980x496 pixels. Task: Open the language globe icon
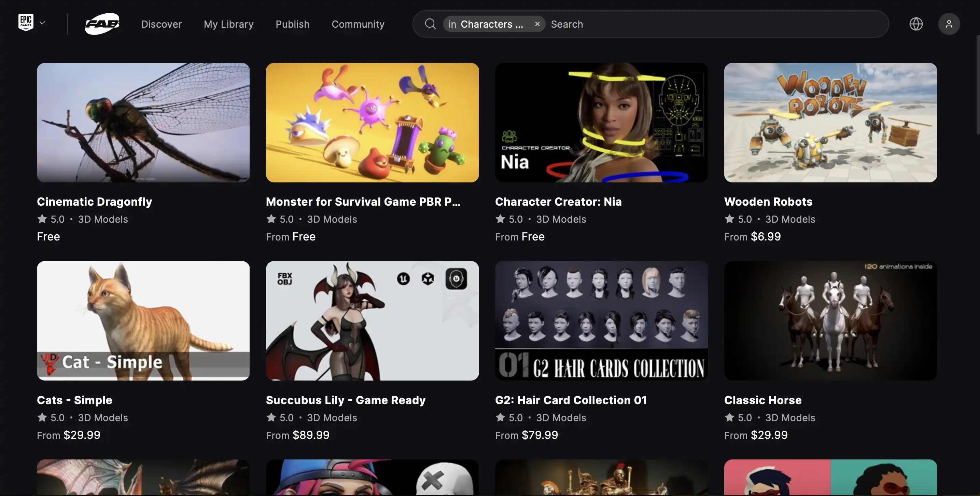916,24
